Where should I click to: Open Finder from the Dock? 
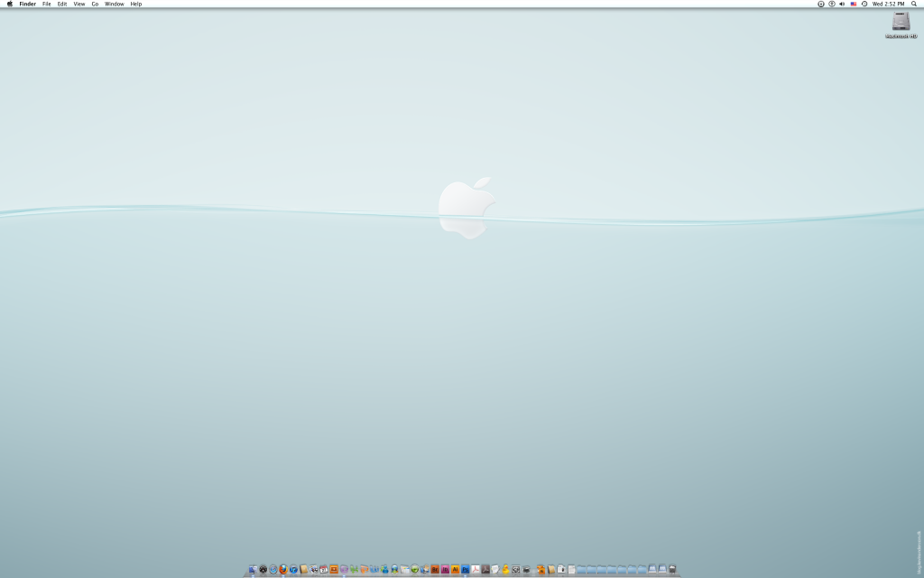pos(253,570)
